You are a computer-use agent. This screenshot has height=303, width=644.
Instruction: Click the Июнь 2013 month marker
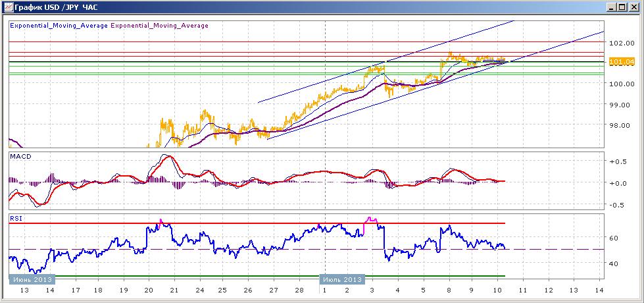(32, 279)
